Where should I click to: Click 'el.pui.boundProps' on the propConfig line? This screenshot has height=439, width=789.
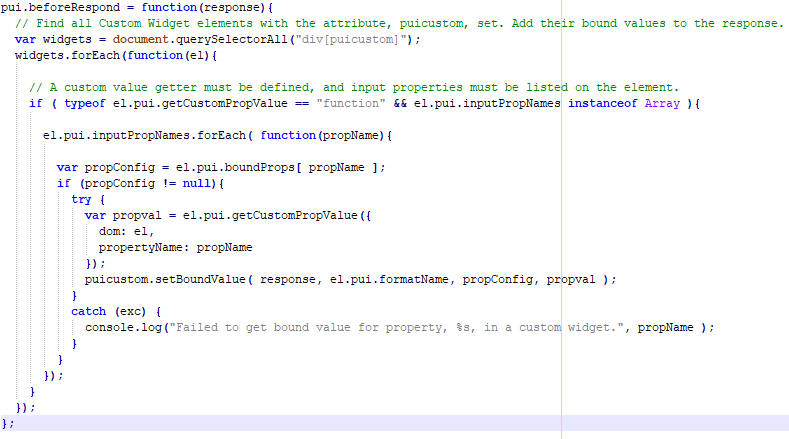[235, 168]
